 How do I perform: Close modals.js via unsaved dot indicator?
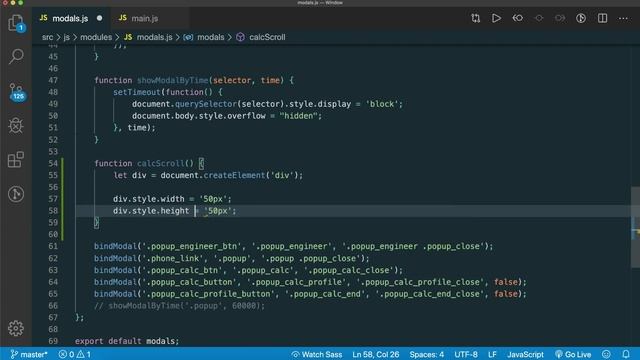[100, 18]
